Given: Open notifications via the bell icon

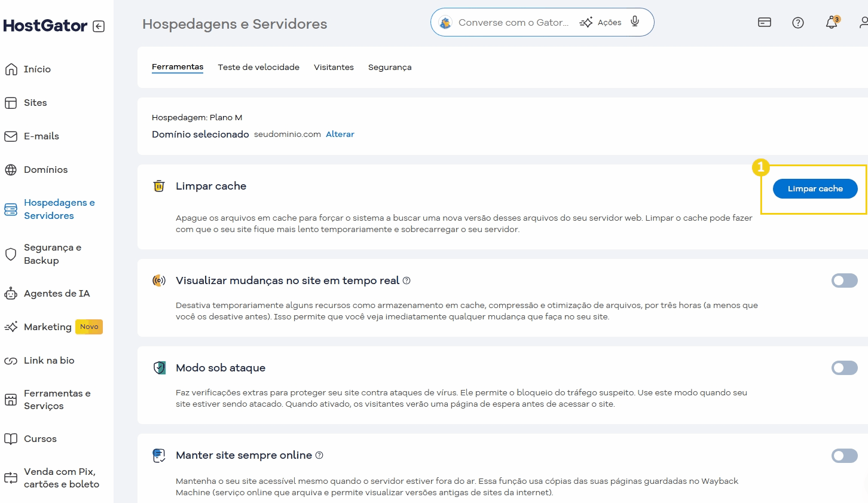Looking at the screenshot, I should coord(831,23).
